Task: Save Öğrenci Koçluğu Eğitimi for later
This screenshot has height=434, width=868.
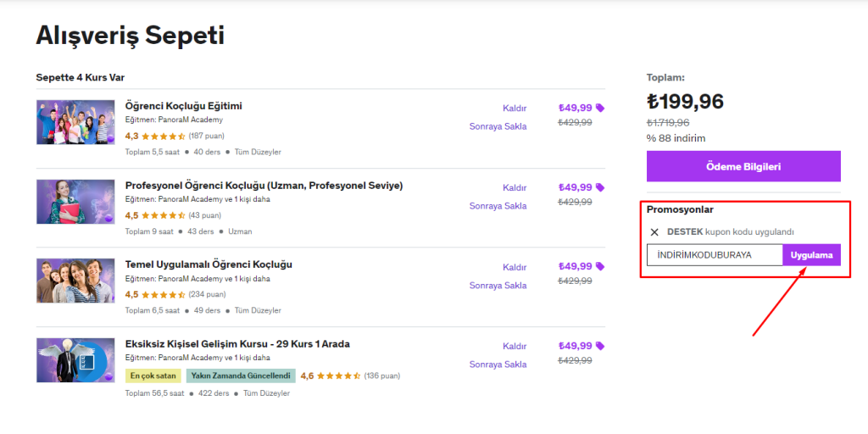Action: 498,126
